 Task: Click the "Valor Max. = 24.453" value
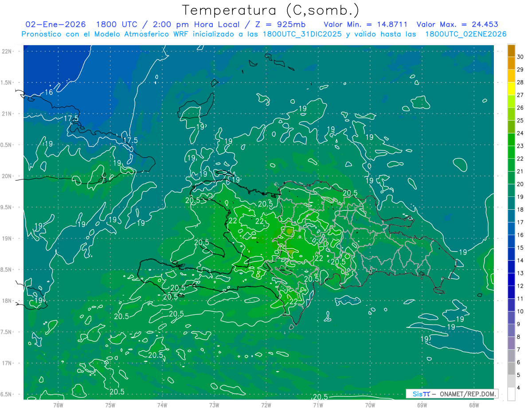458,25
